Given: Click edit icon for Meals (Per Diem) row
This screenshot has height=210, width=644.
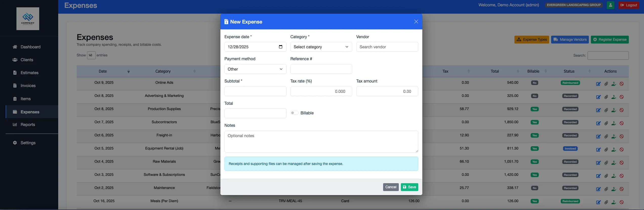Looking at the screenshot, I should click(598, 202).
